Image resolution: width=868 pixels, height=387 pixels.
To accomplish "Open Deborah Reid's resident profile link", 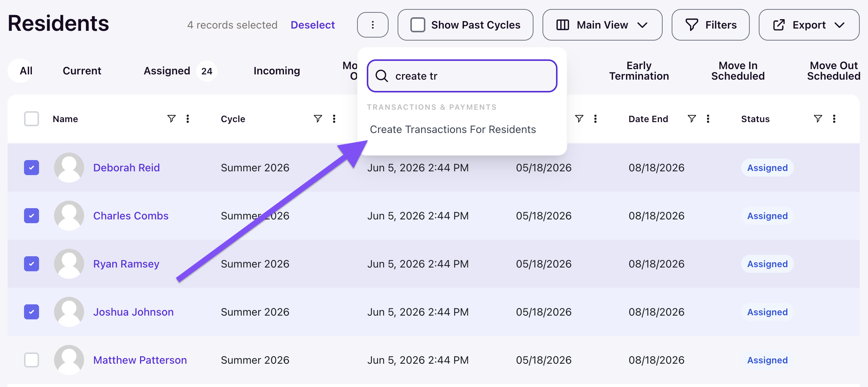I will (127, 168).
